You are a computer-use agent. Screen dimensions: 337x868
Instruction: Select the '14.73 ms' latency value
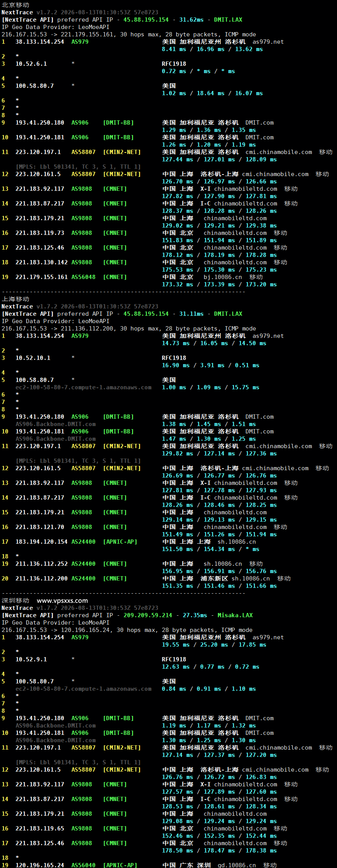tap(176, 343)
